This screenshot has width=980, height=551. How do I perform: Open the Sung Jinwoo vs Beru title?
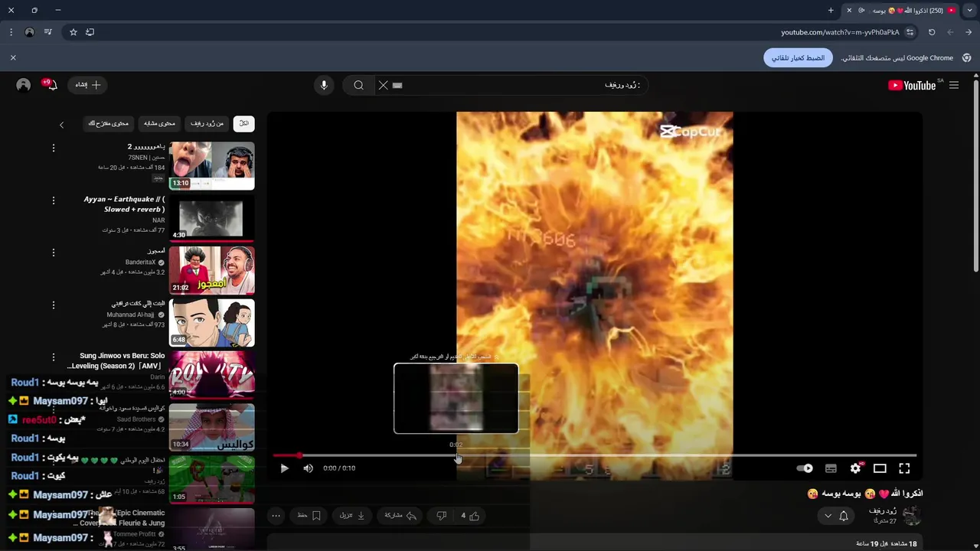pyautogui.click(x=116, y=360)
